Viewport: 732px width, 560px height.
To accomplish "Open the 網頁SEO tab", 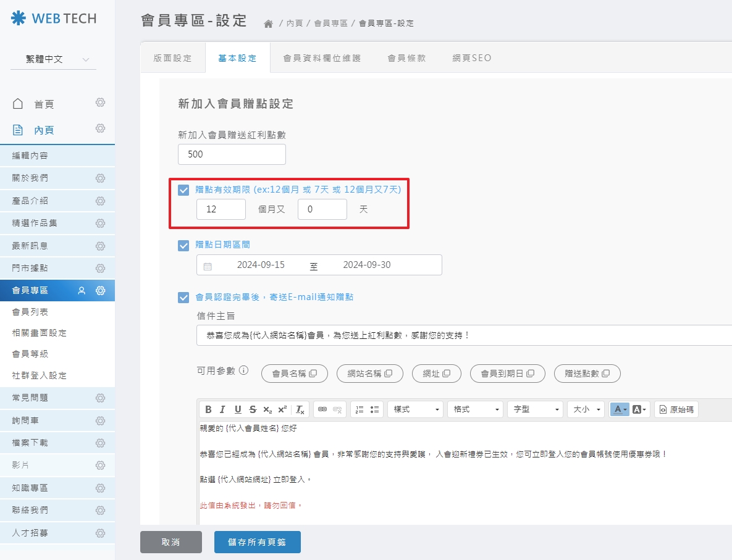I will pyautogui.click(x=471, y=57).
